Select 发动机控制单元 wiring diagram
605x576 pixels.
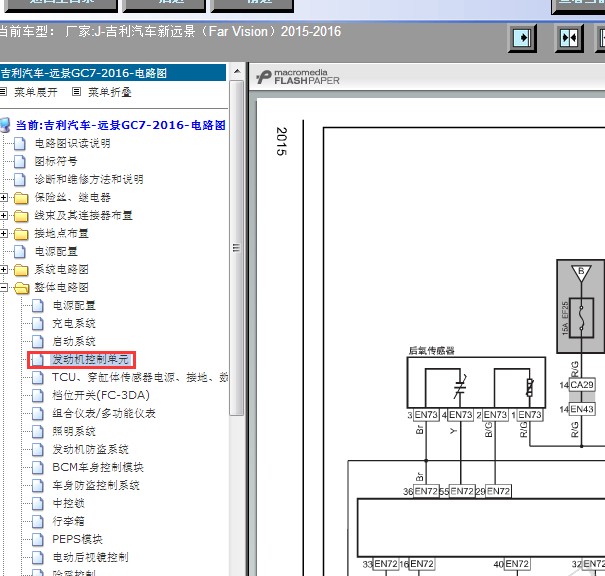coord(91,360)
